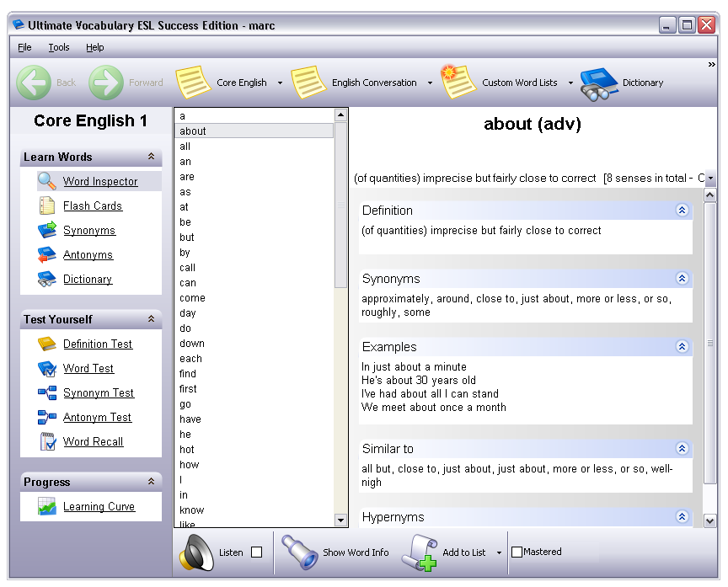Open the Custom Word Lists dropdown arrow

570,83
